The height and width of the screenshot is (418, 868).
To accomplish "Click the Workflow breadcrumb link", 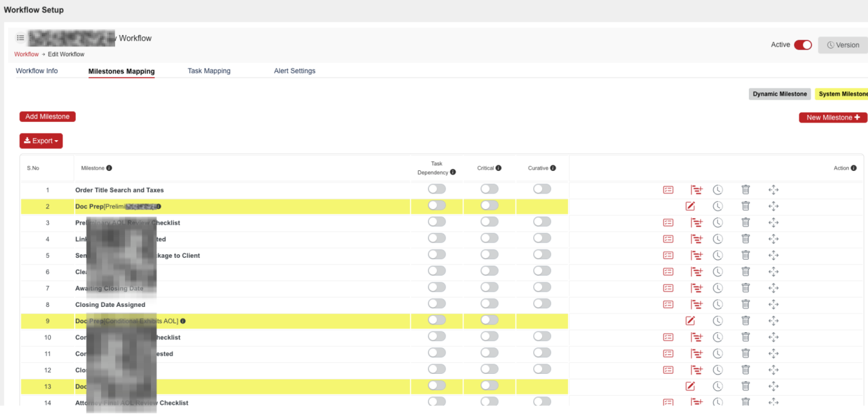I will pos(27,54).
